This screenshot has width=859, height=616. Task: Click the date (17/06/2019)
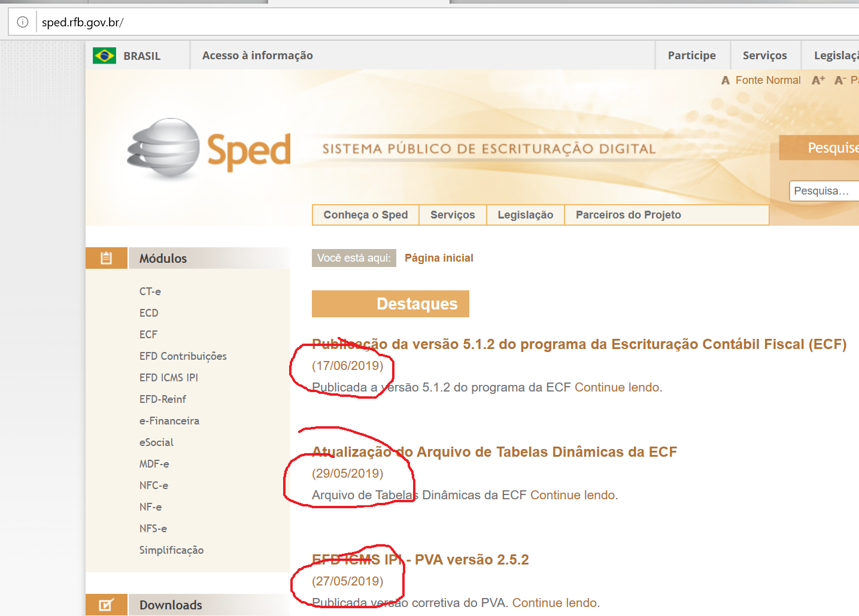tap(348, 366)
